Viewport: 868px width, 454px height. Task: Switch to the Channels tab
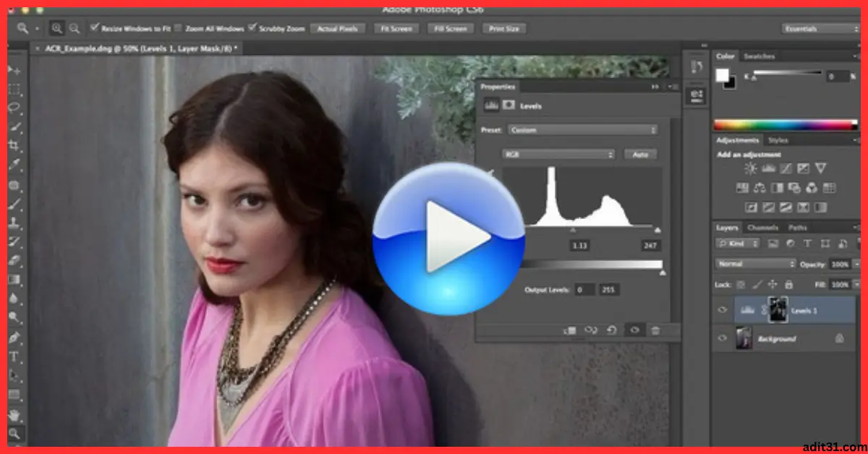tap(762, 228)
